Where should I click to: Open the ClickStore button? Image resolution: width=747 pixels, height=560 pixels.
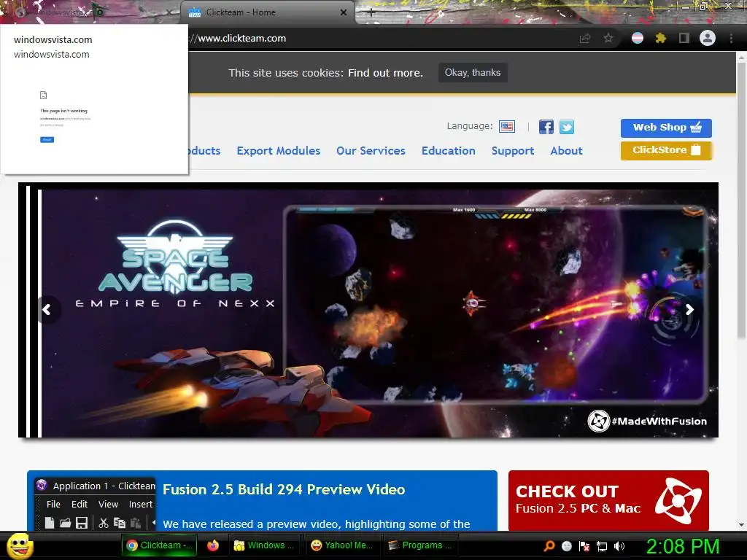tap(666, 150)
